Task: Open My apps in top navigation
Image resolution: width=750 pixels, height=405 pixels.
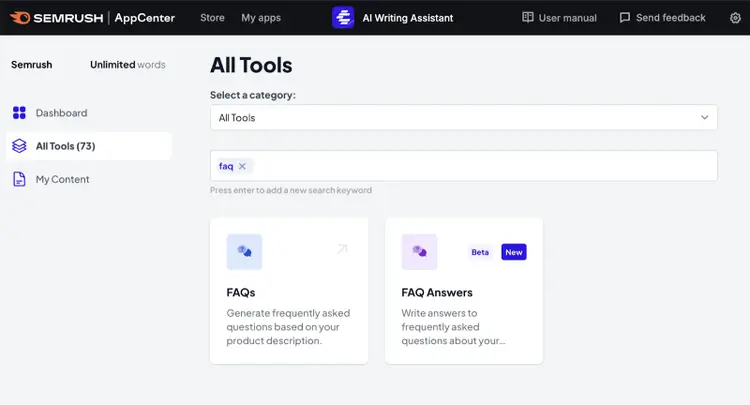Action: click(x=261, y=18)
